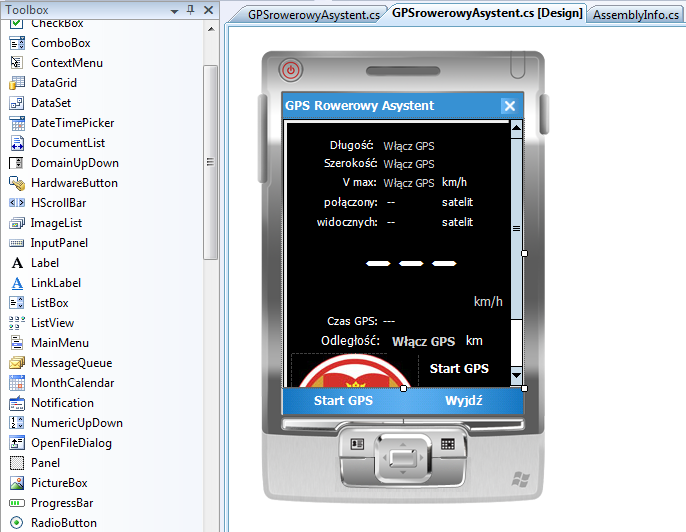Select the 'Długość:' label on the form
The height and width of the screenshot is (532, 686).
pos(351,145)
